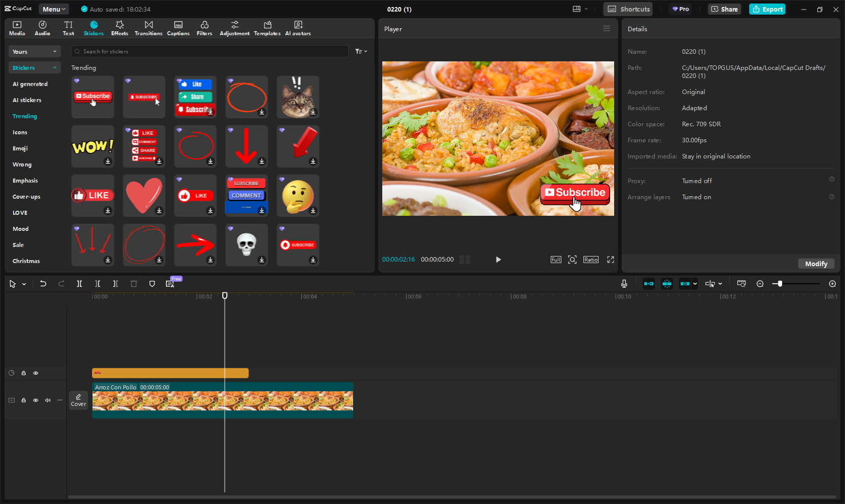Click the Full preview quality icon

tap(556, 260)
